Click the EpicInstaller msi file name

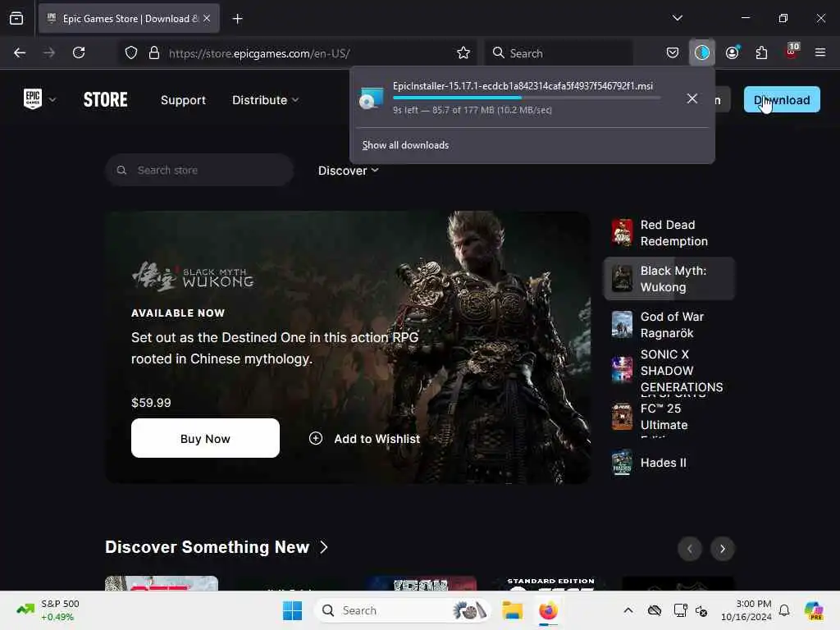[523, 86]
